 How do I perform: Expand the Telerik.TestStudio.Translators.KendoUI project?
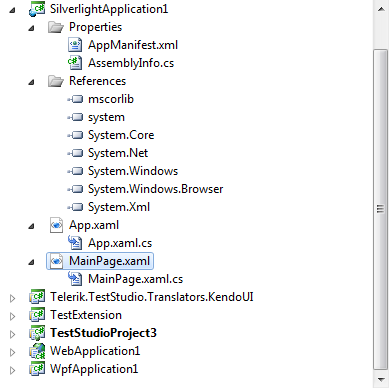[x=13, y=298]
